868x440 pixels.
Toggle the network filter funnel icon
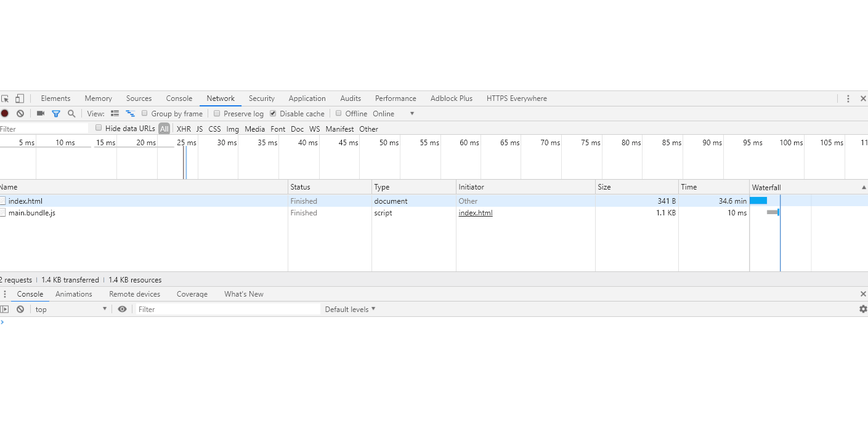[x=56, y=113]
